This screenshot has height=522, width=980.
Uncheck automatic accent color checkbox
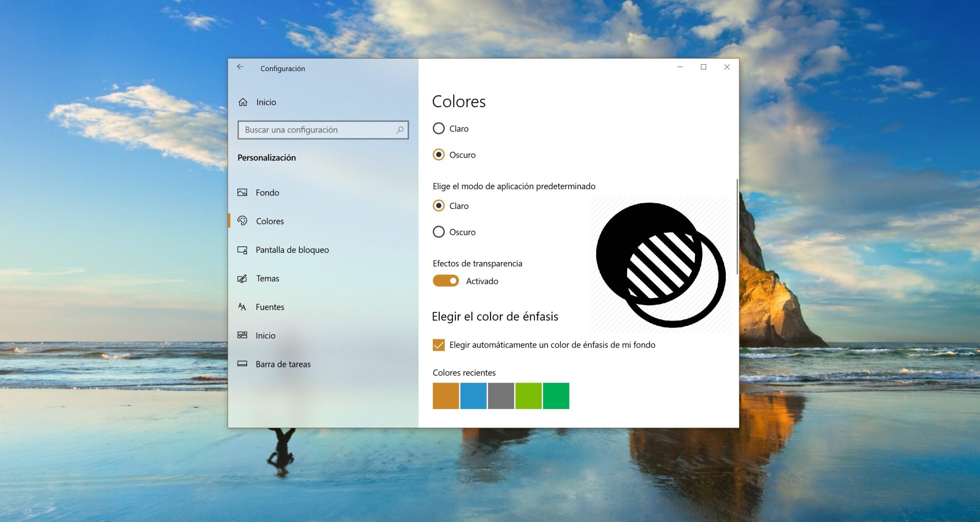coord(439,345)
